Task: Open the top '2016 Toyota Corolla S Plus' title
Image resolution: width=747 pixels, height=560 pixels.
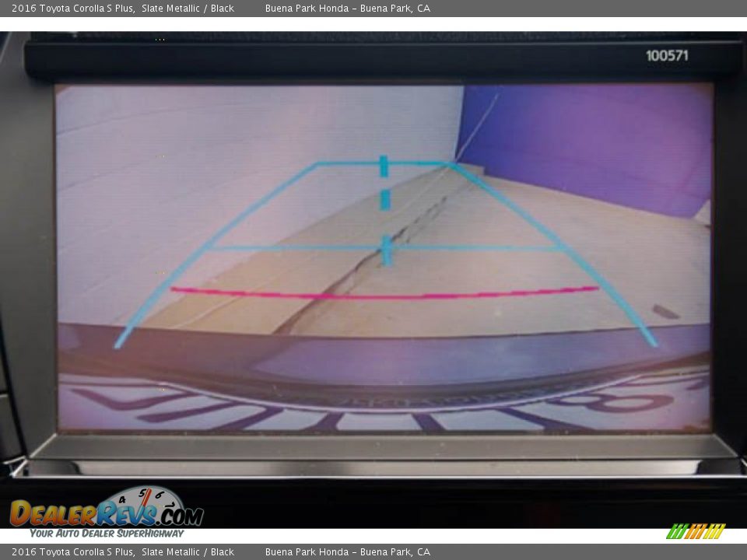Action: tap(72, 9)
